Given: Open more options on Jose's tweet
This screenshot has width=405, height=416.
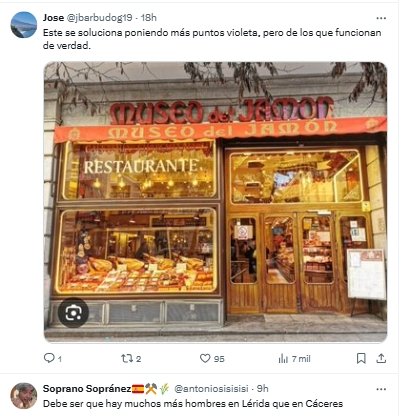Looking at the screenshot, I should (381, 18).
